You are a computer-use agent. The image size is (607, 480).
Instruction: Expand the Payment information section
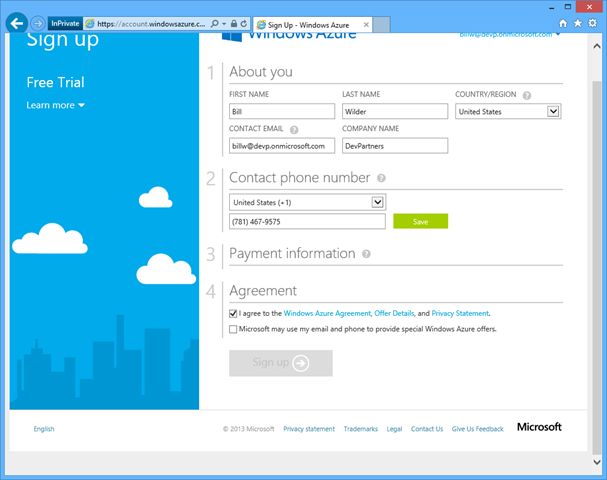(292, 254)
